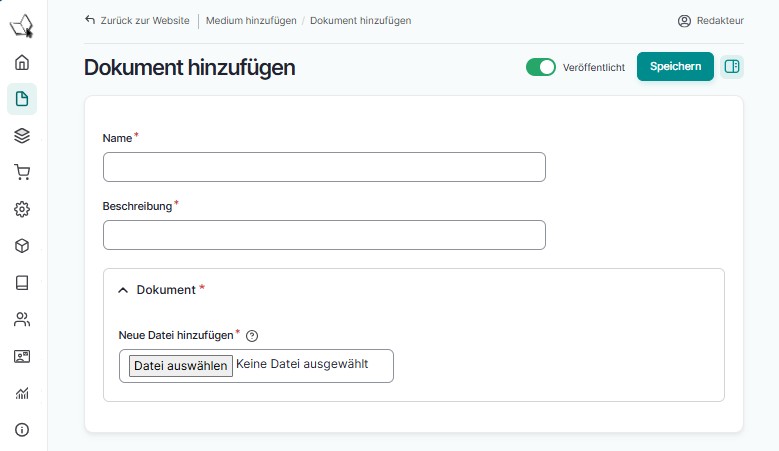Open the statistics chart sidebar icon
The height and width of the screenshot is (451, 779).
22,393
